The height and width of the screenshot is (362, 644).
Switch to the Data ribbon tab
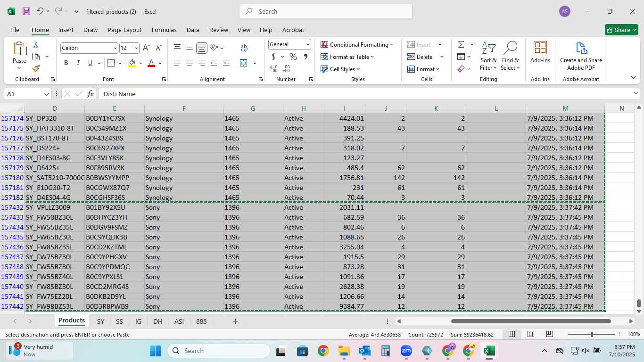tap(193, 30)
